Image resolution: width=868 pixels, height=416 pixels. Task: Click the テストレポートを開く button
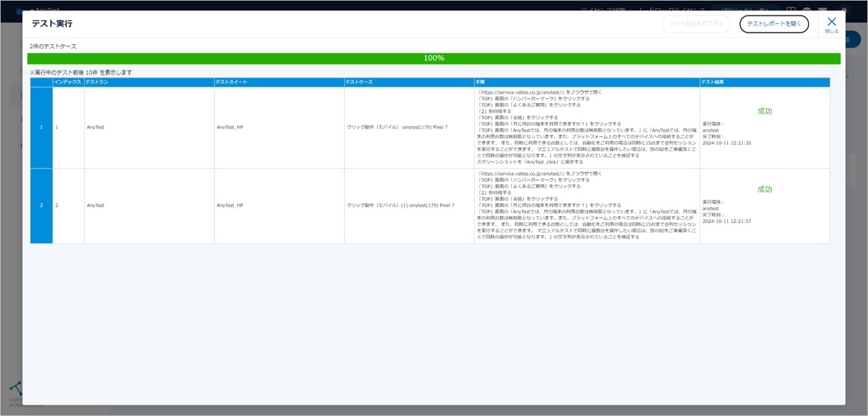(773, 24)
